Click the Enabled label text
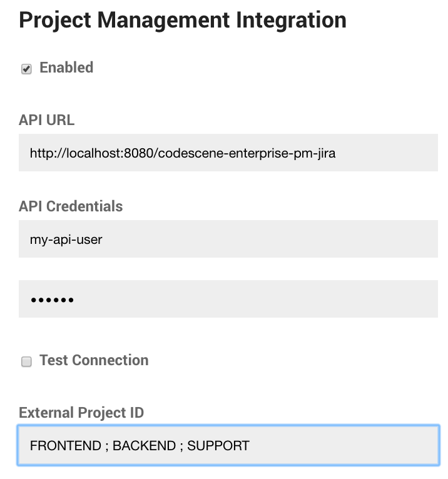 (66, 68)
